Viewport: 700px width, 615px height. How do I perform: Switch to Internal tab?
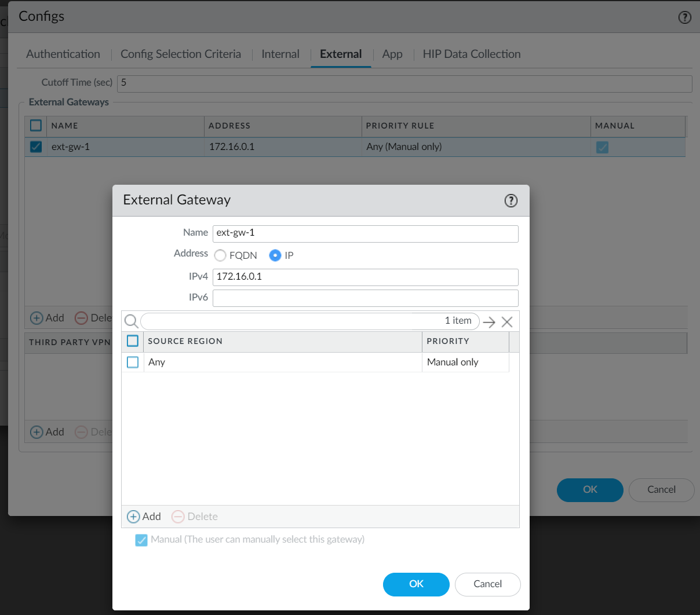click(280, 54)
